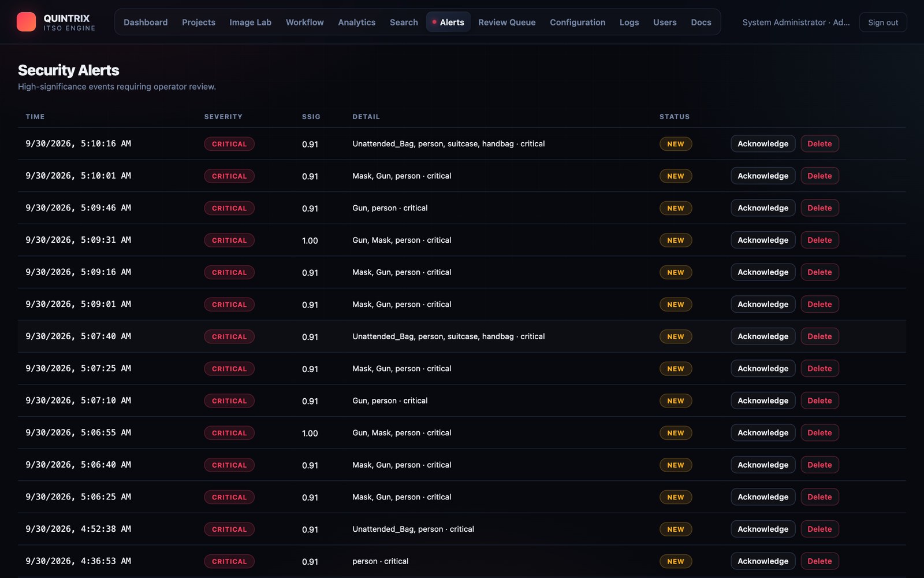Delete the 5:07:40 AM alert
The image size is (924, 578).
[x=819, y=336]
